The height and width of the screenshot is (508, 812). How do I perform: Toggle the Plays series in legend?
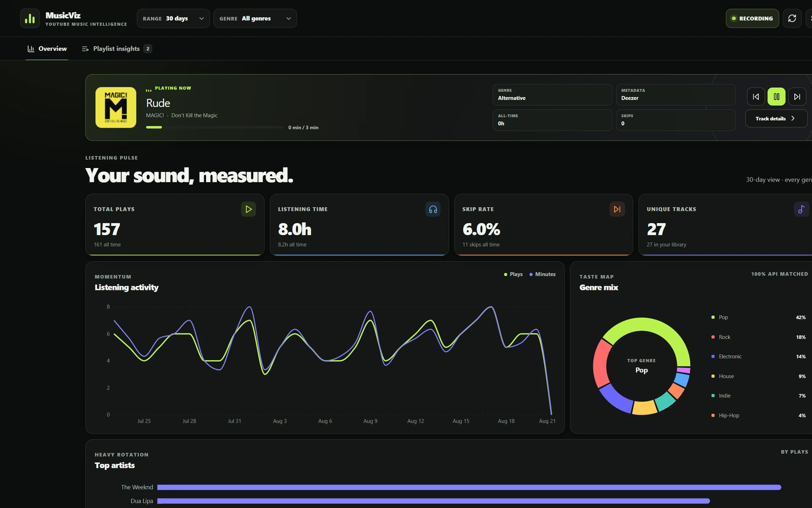[x=513, y=274]
